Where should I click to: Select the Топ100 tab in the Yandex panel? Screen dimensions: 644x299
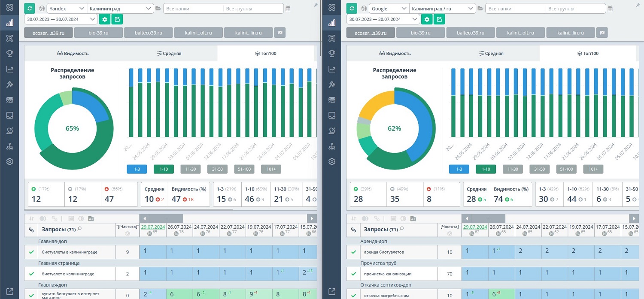click(266, 54)
